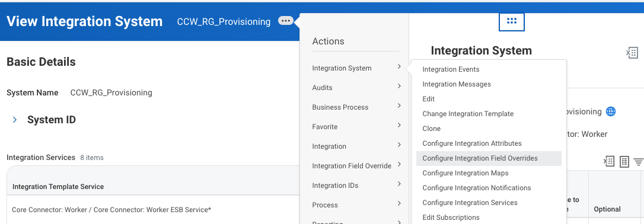Select Process in Actions menu
The height and width of the screenshot is (224, 644).
point(325,205)
